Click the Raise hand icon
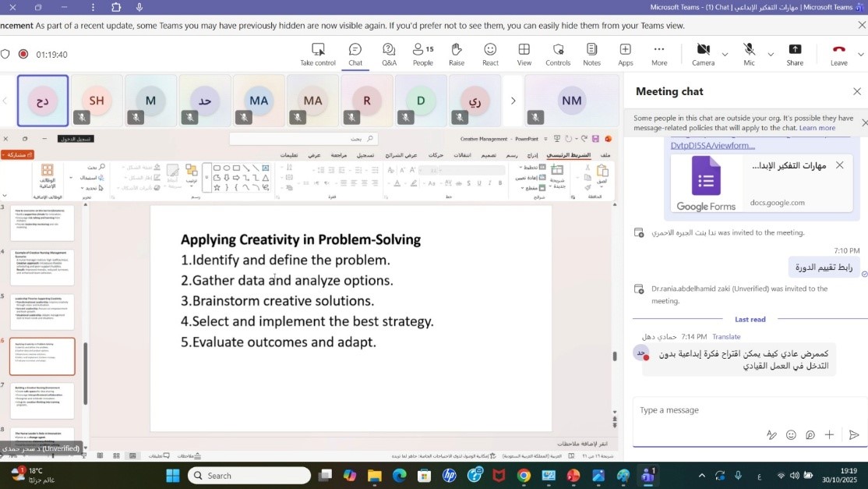 click(457, 54)
